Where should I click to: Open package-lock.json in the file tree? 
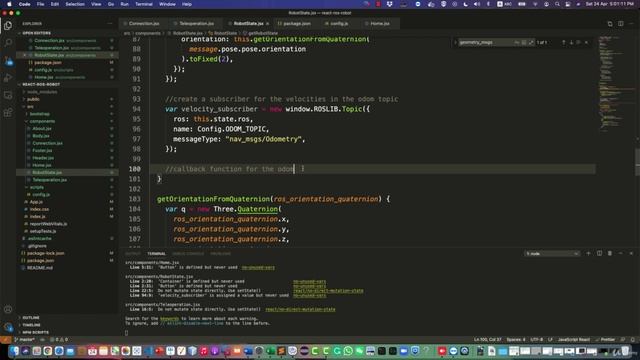tap(46, 253)
